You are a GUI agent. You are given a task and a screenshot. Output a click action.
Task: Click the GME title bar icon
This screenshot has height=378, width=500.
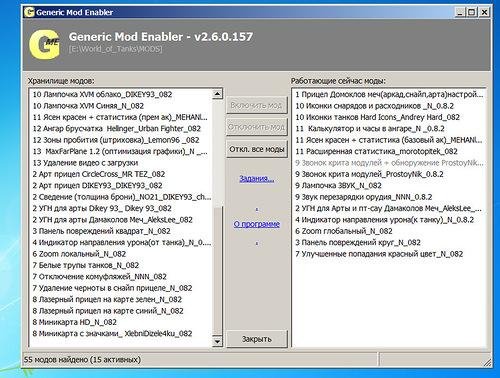[29, 12]
